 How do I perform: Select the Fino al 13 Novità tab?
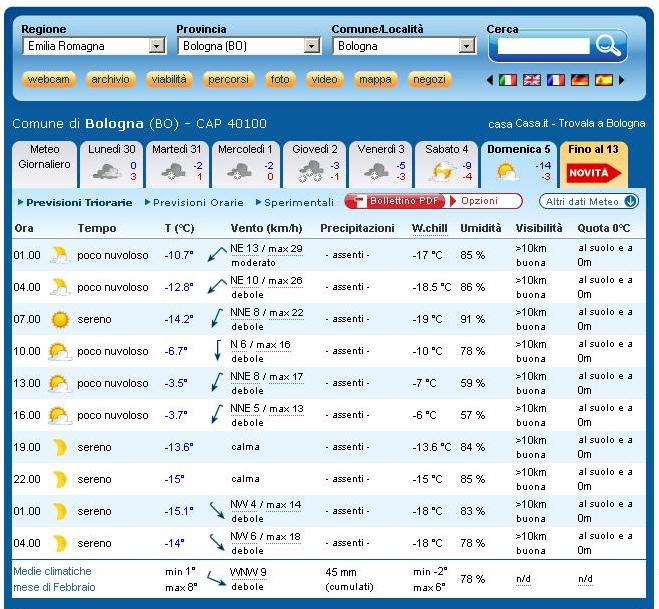(594, 163)
